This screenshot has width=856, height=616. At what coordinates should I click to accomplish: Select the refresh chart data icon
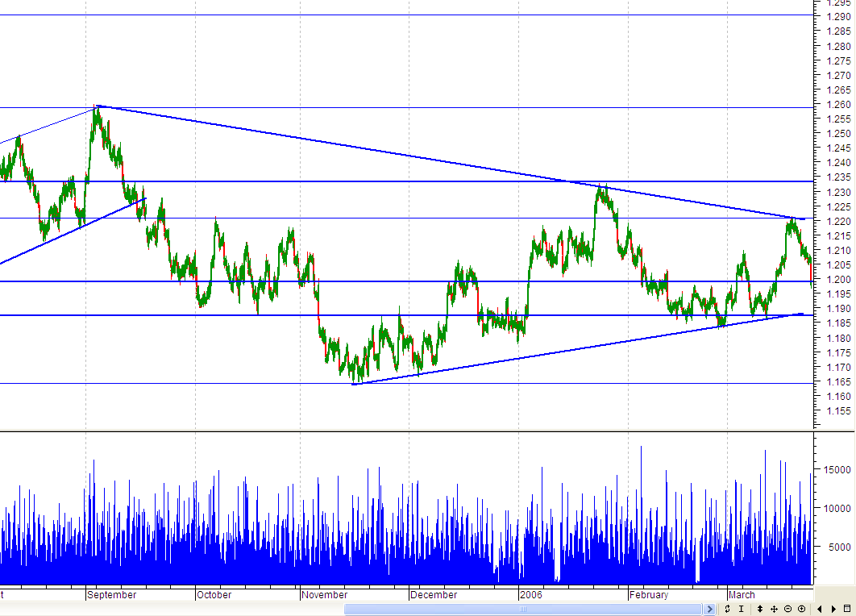[727, 609]
